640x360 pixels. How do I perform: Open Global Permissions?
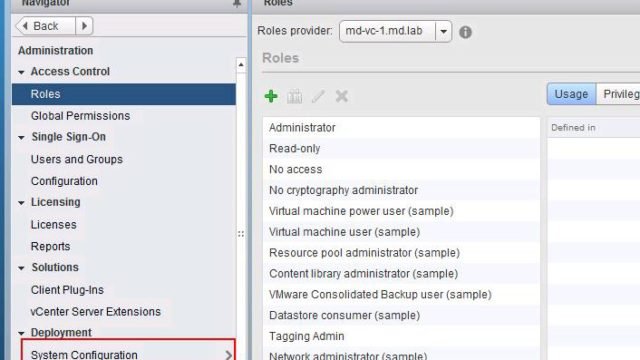(80, 116)
